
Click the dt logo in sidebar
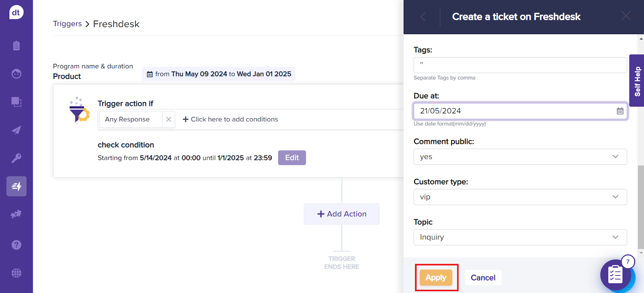[x=16, y=12]
